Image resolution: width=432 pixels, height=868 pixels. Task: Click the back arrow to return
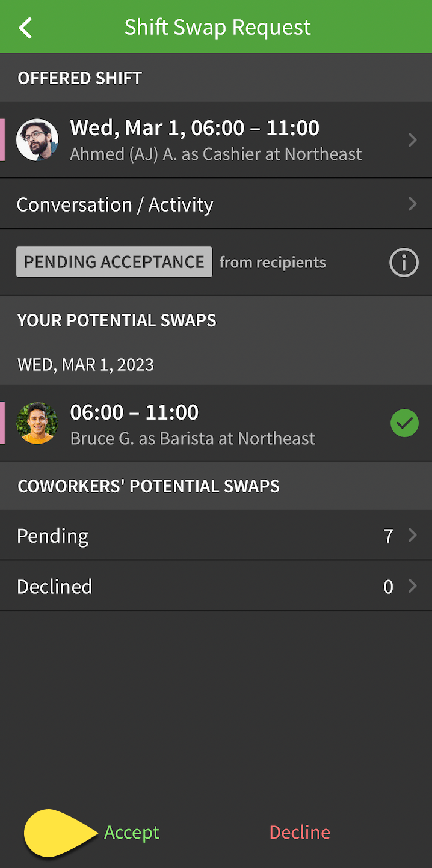[25, 27]
